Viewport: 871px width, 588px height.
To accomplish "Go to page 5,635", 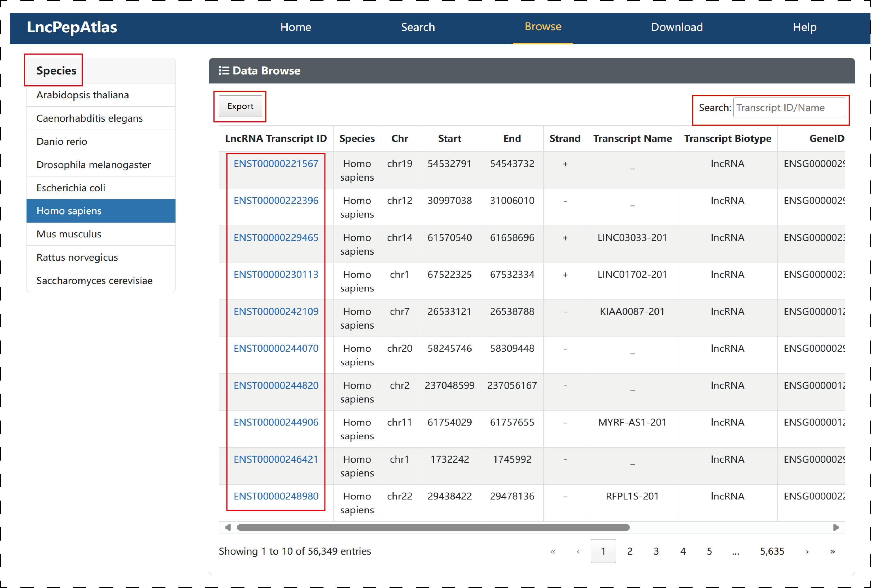I will pyautogui.click(x=772, y=552).
